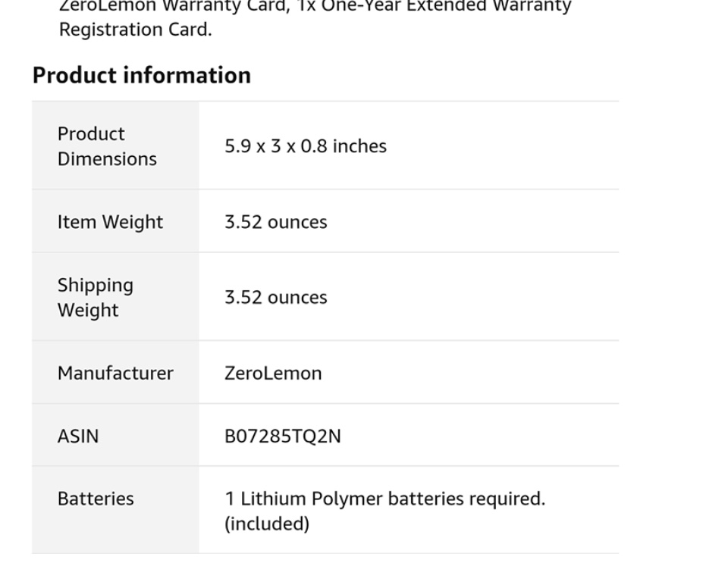Click the Shipping Weight 3.52 ounces value
The width and height of the screenshot is (728, 588).
275,297
